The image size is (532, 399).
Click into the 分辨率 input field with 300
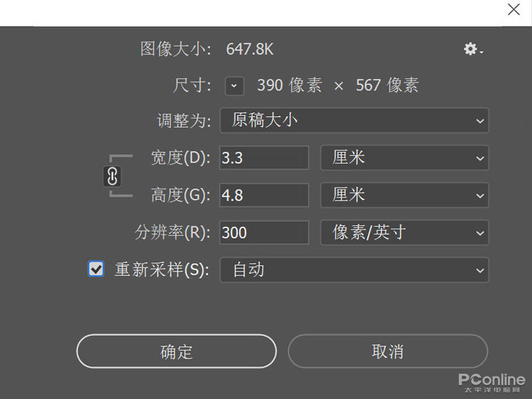tap(264, 232)
